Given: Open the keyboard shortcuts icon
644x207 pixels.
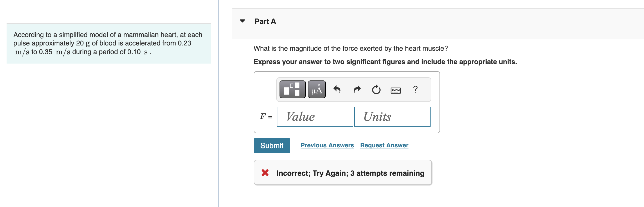Looking at the screenshot, I should pyautogui.click(x=396, y=90).
